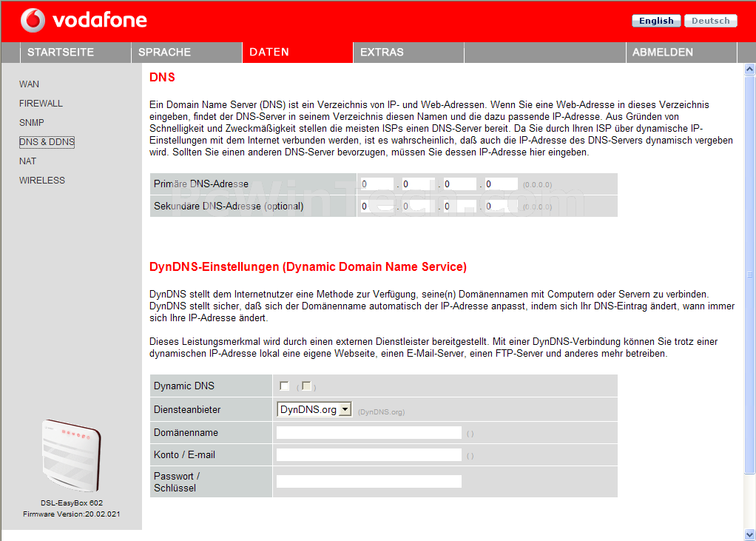The image size is (756, 541).
Task: Enable the Dynamic DNS checkbox
Action: click(284, 386)
